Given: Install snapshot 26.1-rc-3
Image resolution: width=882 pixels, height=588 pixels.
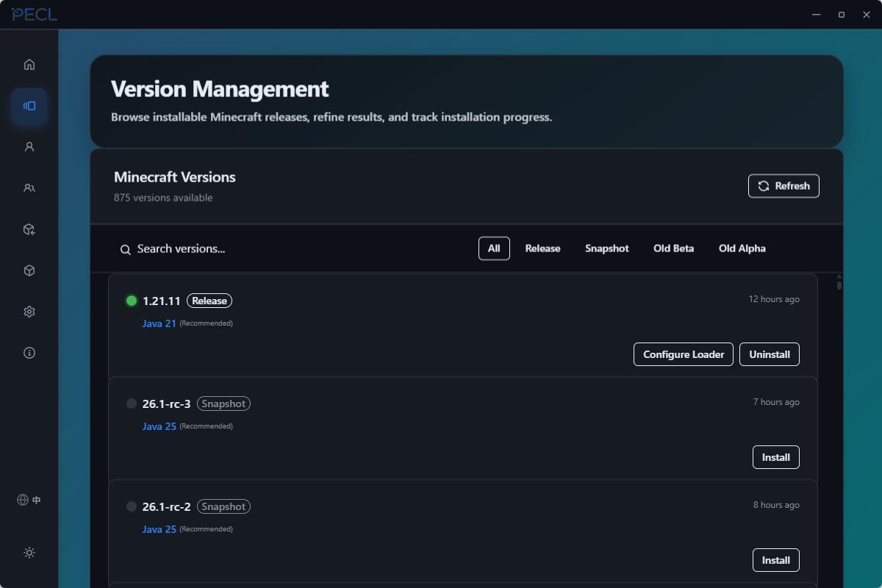Looking at the screenshot, I should tap(776, 457).
